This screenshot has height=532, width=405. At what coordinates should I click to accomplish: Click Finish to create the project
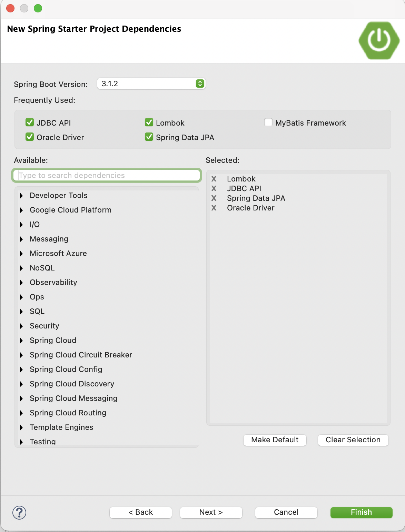point(362,512)
